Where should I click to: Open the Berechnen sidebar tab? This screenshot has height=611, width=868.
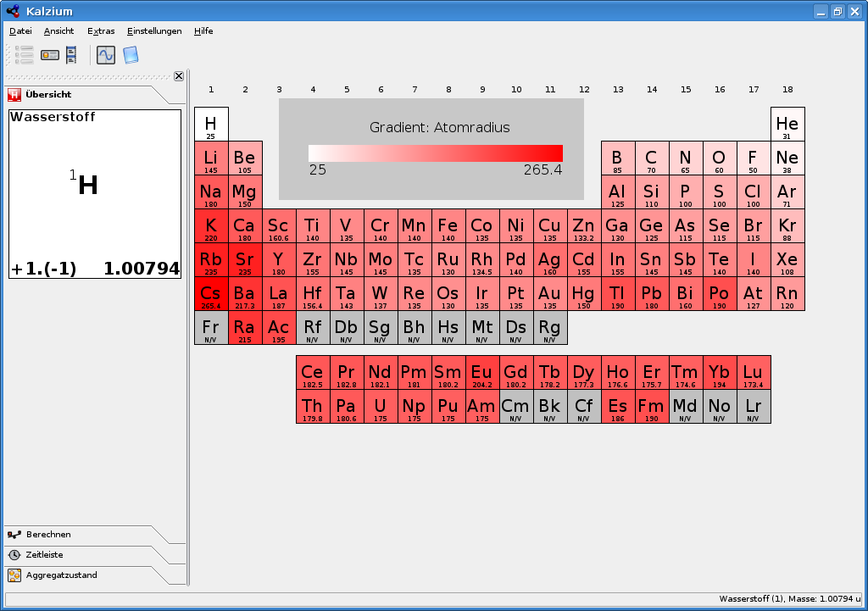88,535
